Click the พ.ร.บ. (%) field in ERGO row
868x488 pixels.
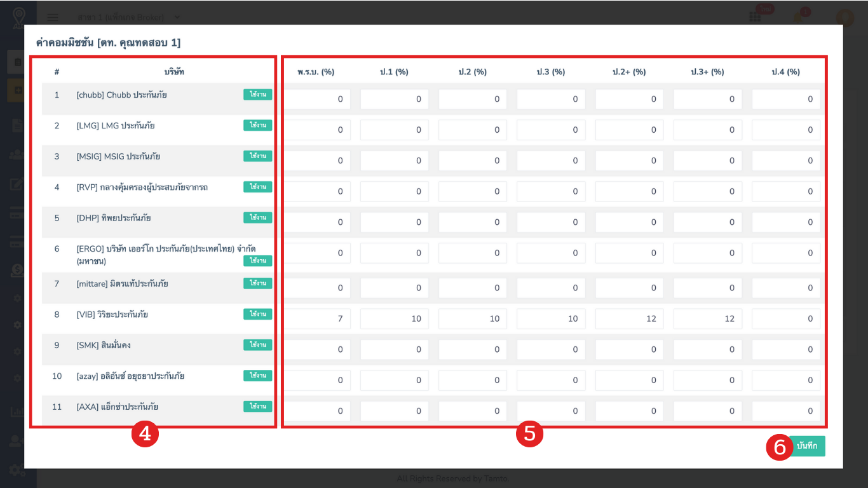(x=316, y=253)
